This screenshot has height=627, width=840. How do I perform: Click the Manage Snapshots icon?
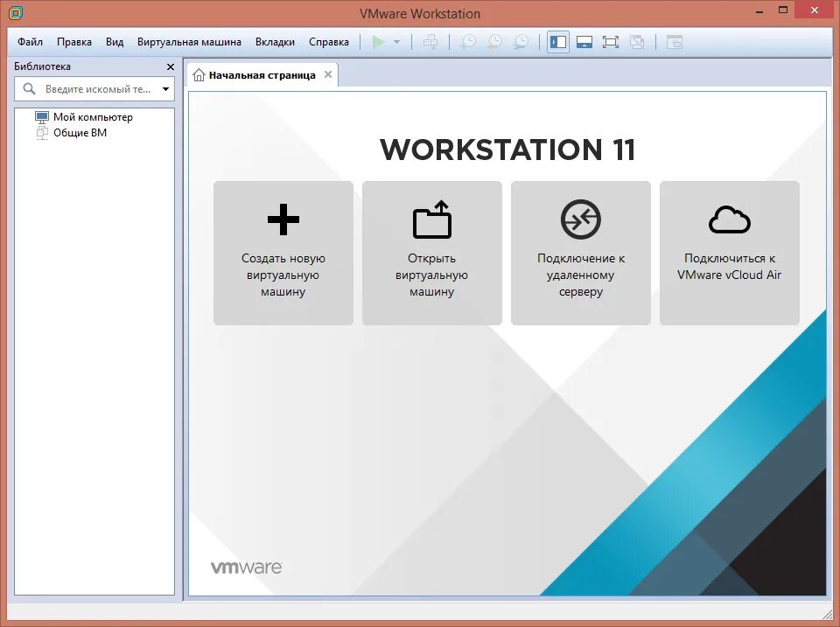pyautogui.click(x=521, y=42)
